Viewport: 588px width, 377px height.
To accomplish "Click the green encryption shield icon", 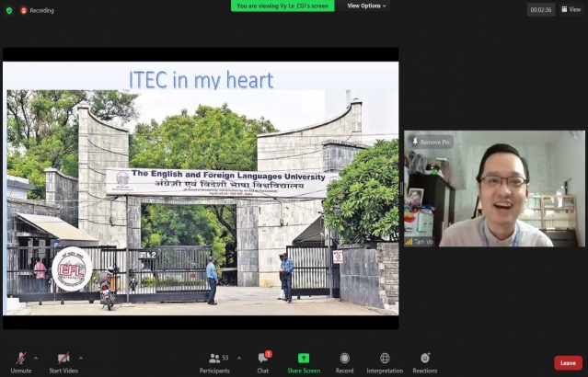I will [9, 10].
